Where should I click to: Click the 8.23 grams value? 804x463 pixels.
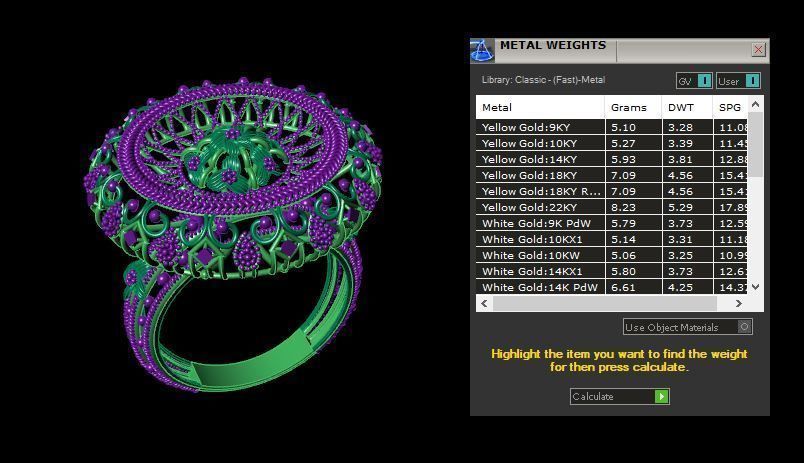click(623, 207)
